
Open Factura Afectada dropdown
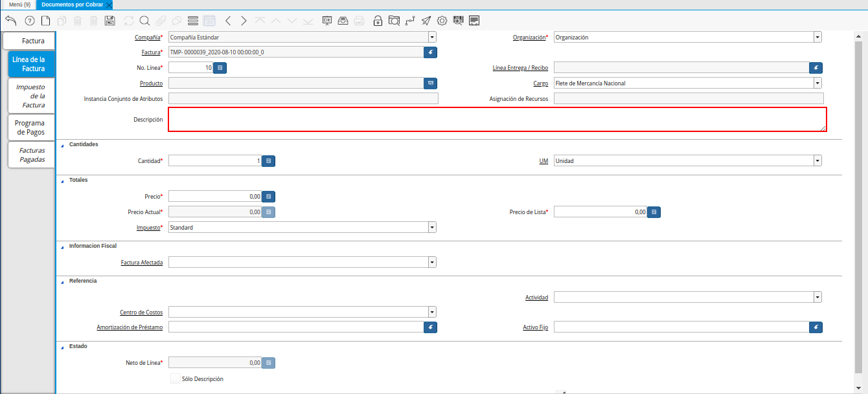(432, 262)
